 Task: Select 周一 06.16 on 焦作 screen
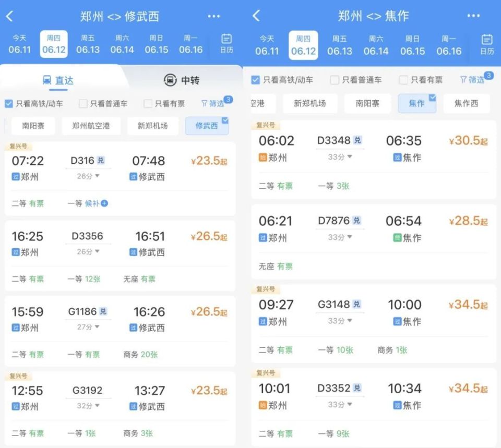click(x=449, y=45)
